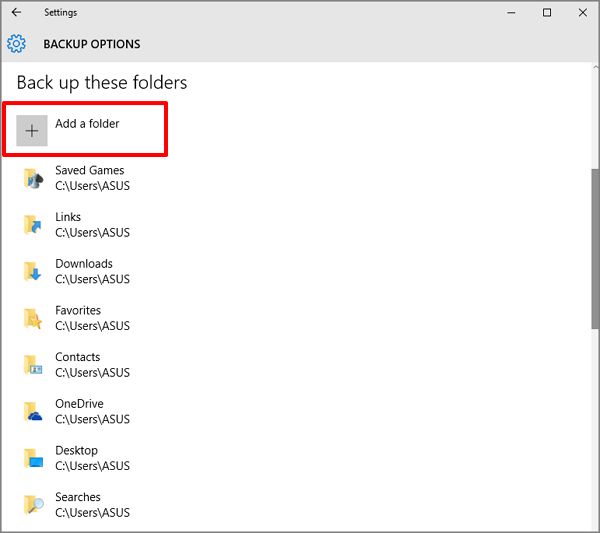
Task: Click the plus icon to add folder
Action: pos(32,130)
